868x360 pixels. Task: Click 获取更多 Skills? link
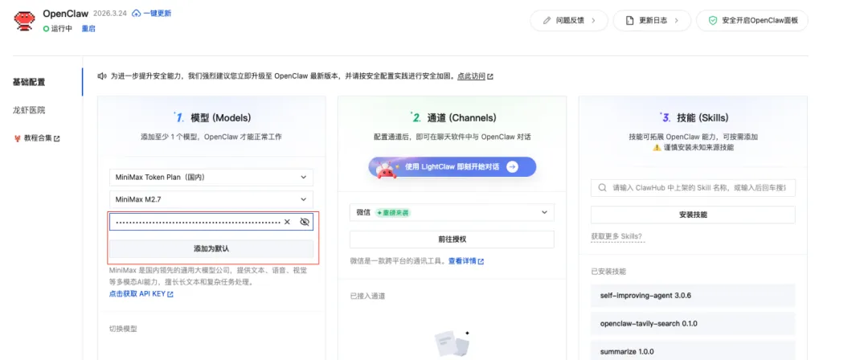coord(616,236)
